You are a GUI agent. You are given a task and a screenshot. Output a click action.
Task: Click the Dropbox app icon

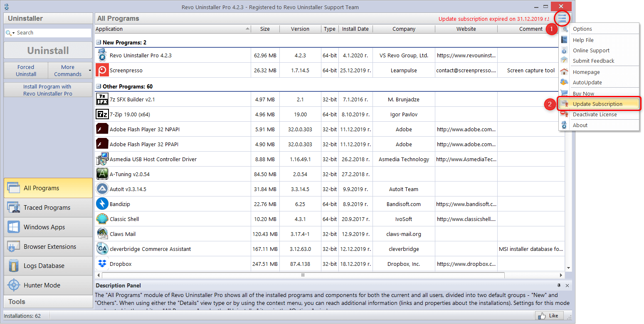[x=102, y=264]
